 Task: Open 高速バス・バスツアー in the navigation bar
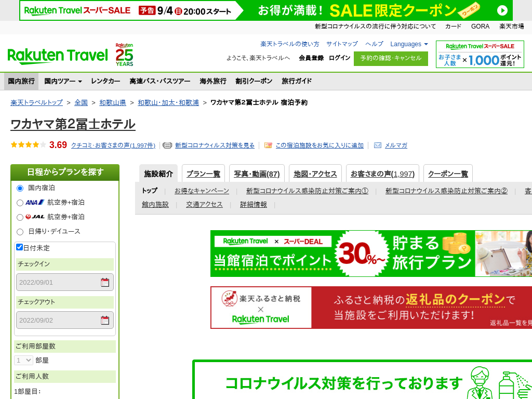160,81
